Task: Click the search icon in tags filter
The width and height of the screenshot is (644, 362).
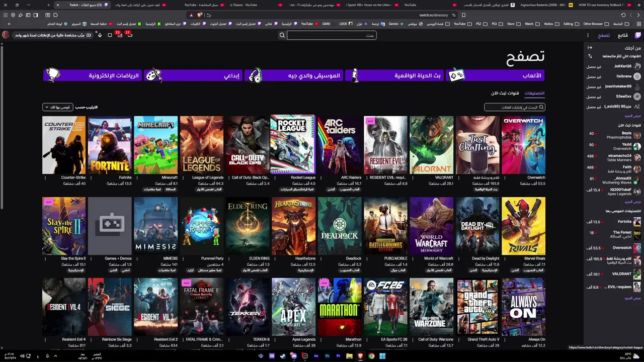Action: (541, 107)
